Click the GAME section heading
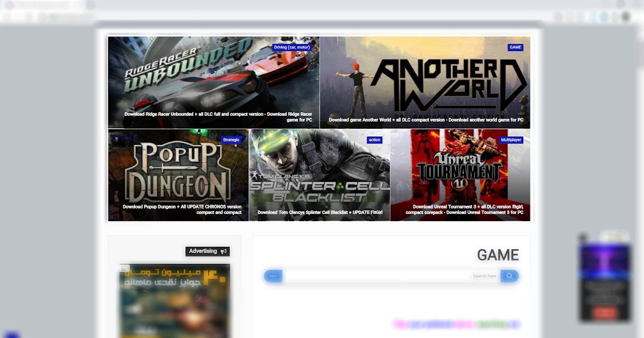 [x=498, y=255]
